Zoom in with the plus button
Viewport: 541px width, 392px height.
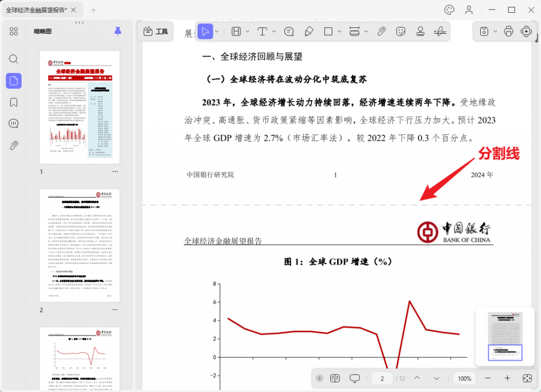507,378
